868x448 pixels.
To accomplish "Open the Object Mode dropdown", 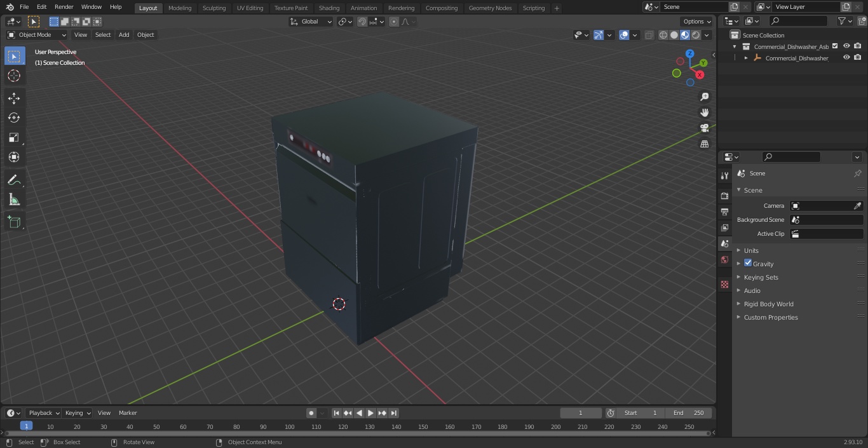I will click(x=37, y=35).
